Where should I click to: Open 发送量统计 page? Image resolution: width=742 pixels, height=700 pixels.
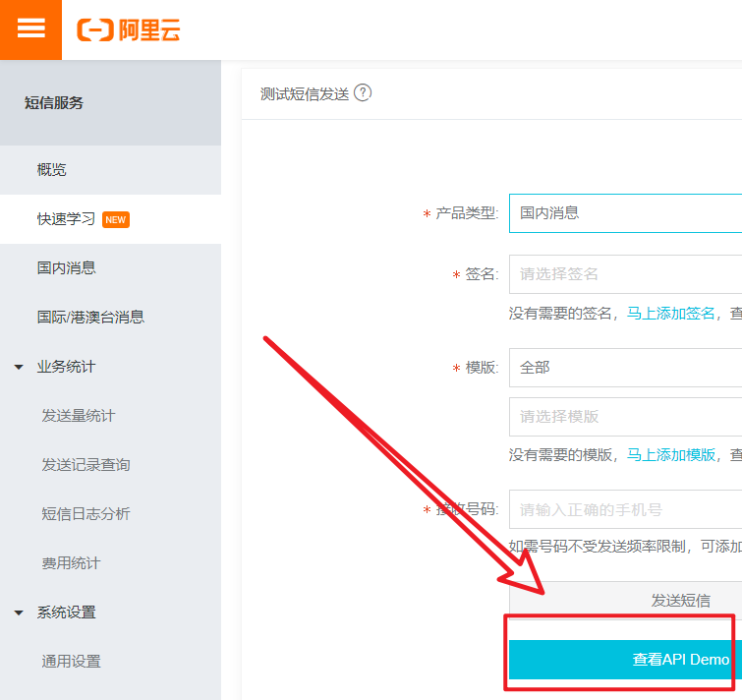[79, 416]
